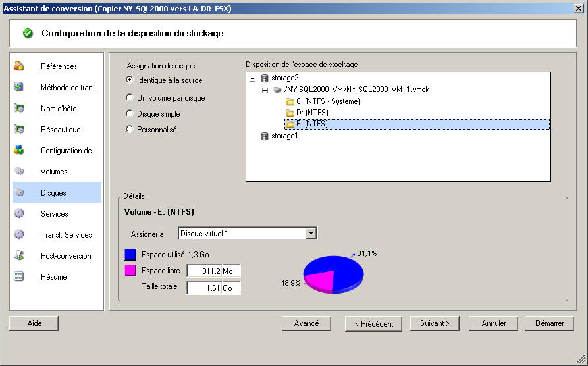Click the Résumé list icon

click(18, 276)
